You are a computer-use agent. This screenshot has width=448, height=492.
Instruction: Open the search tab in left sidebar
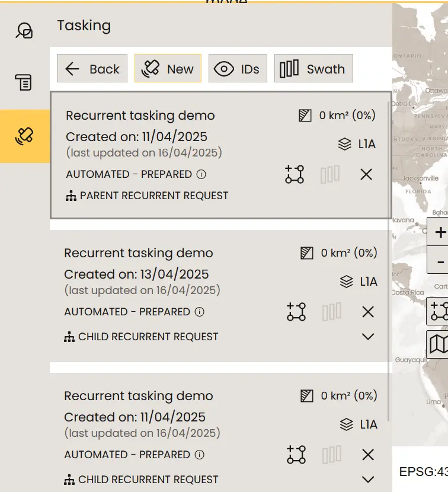[x=24, y=30]
